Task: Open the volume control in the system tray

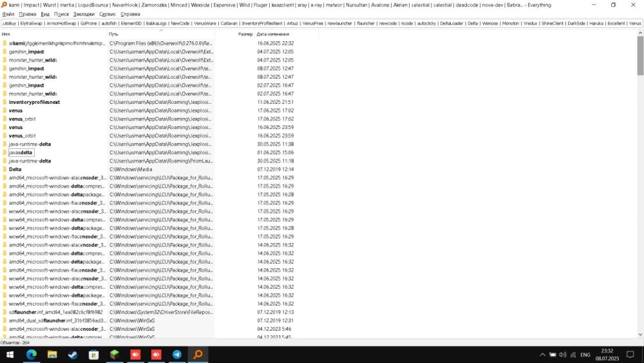Action: point(563,355)
